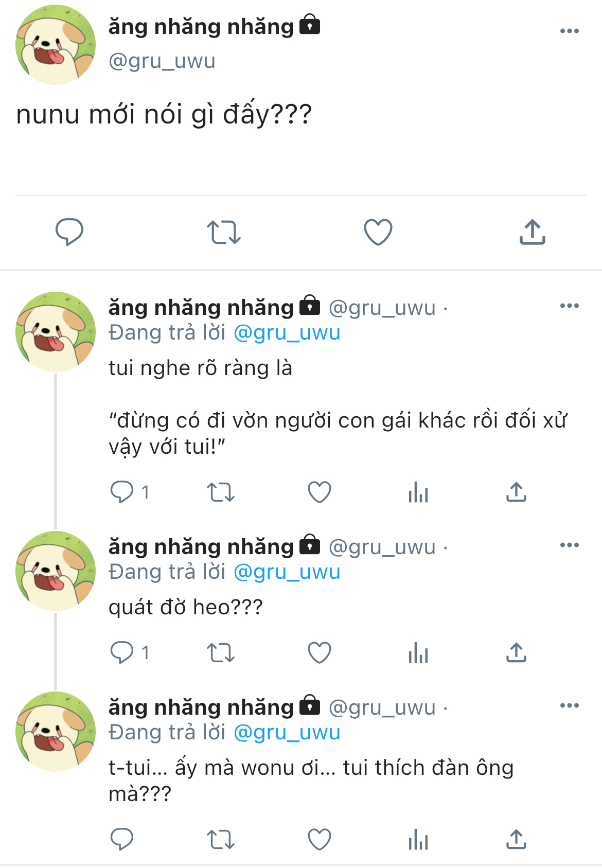The width and height of the screenshot is (602, 868).
Task: Open @gru_uwu mention link in "quát đờ heo" reply
Action: pyautogui.click(x=287, y=572)
